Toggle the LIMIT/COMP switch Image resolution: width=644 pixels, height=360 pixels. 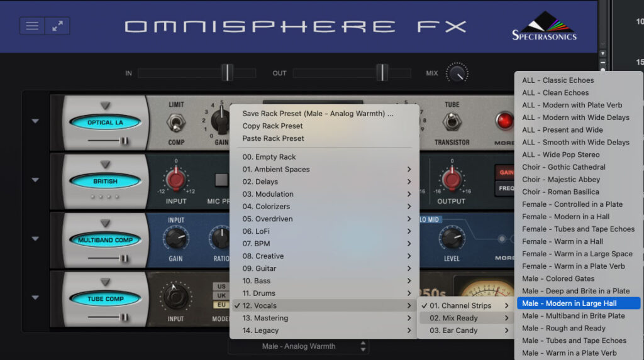pyautogui.click(x=176, y=123)
